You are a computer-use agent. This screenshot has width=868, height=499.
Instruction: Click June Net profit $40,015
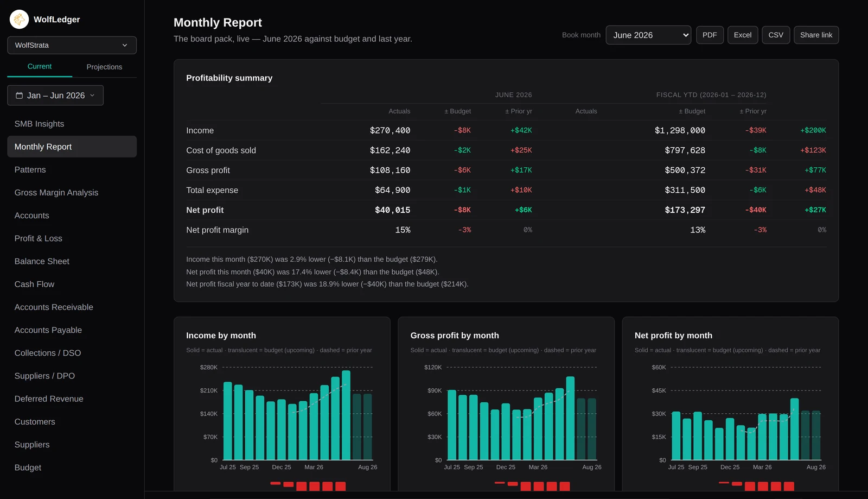point(392,210)
